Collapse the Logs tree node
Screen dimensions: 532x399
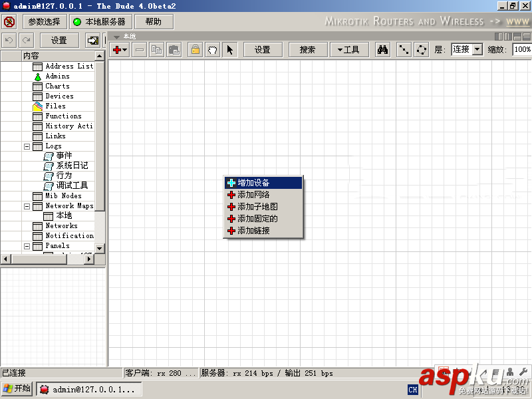[x=27, y=146]
